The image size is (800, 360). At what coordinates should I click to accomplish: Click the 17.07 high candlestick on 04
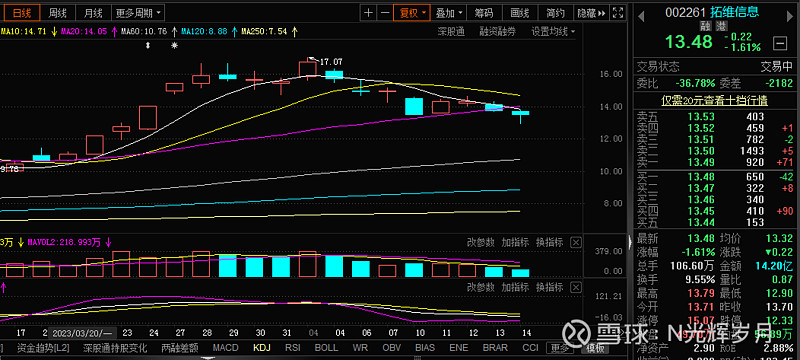[308, 67]
